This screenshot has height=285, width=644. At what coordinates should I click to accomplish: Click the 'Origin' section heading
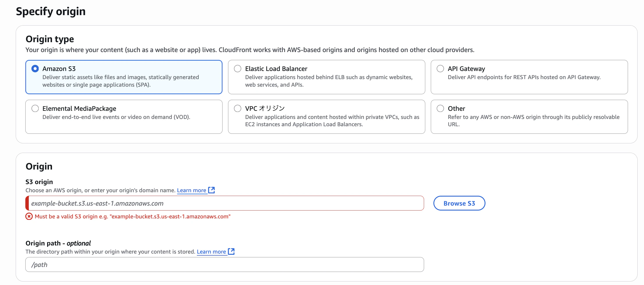coord(39,166)
